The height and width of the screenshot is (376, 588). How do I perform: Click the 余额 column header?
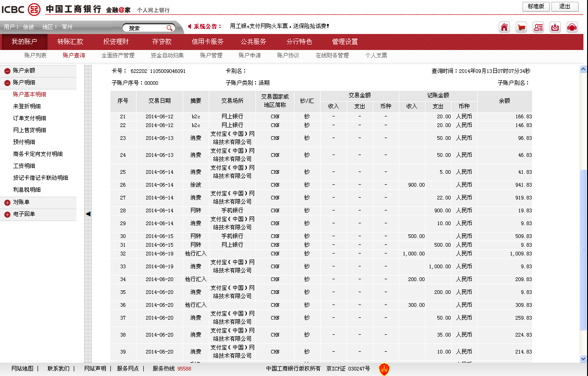point(505,101)
